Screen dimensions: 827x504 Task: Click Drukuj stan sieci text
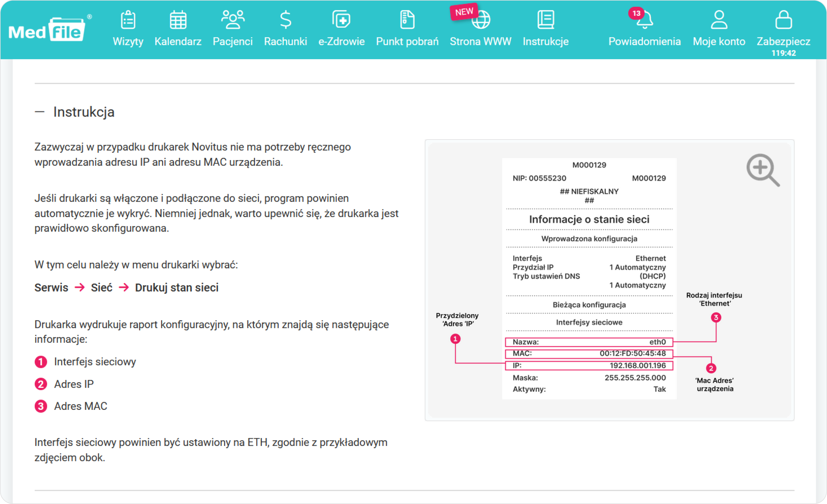point(177,288)
